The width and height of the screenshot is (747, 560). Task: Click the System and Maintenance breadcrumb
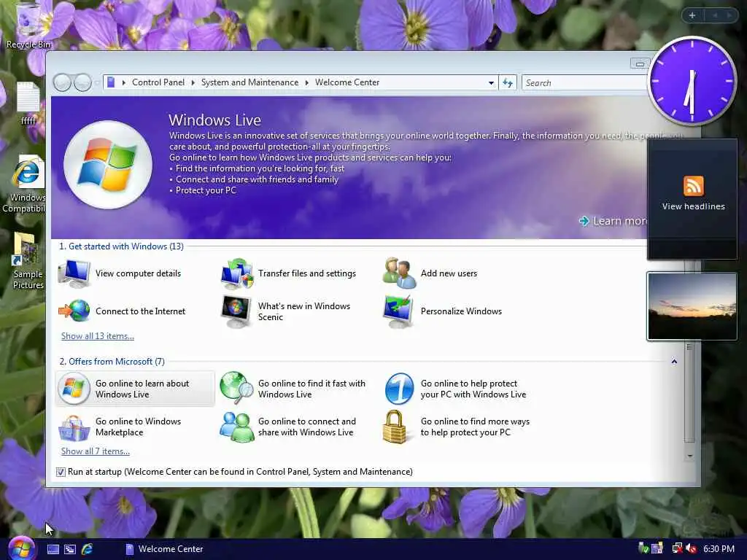point(249,82)
